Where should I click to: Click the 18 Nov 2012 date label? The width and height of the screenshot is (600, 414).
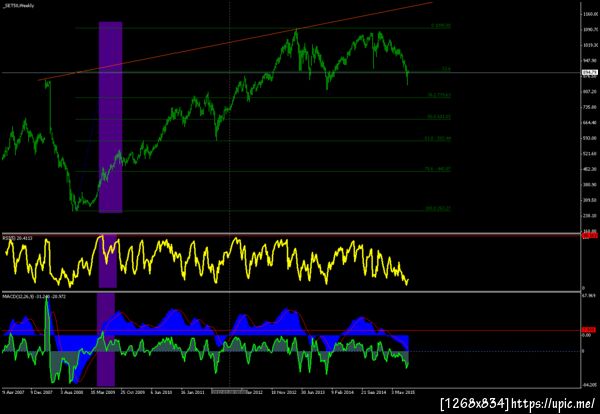pyautogui.click(x=284, y=392)
